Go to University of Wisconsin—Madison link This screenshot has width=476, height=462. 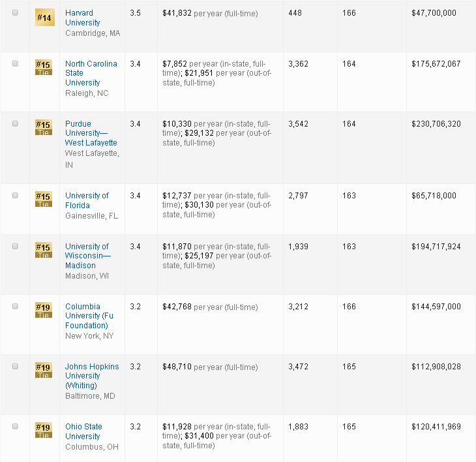(87, 256)
